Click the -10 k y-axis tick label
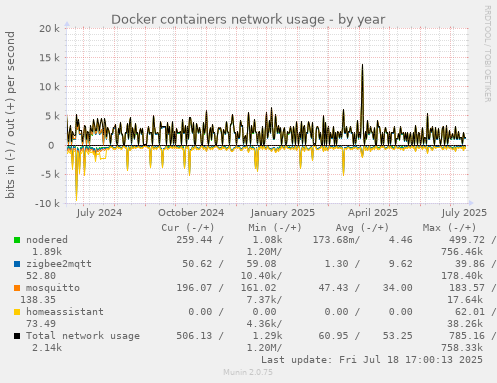 click(47, 203)
